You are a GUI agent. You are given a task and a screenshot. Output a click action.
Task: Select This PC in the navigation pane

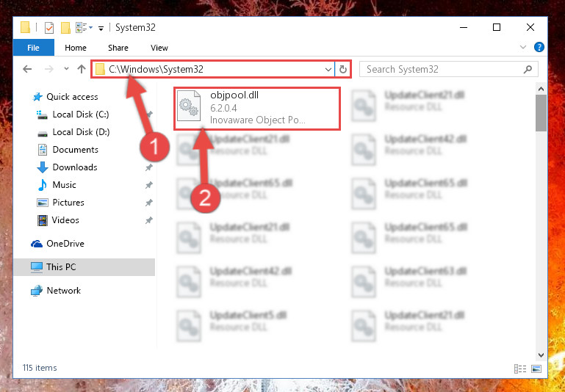84,267
